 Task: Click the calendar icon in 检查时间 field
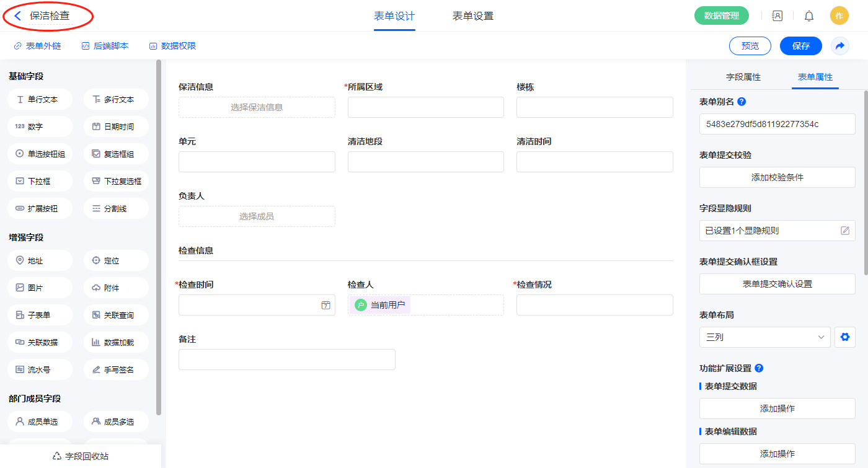pyautogui.click(x=325, y=305)
